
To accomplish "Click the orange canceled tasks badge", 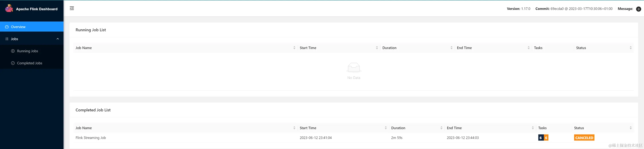I will pyautogui.click(x=546, y=138).
